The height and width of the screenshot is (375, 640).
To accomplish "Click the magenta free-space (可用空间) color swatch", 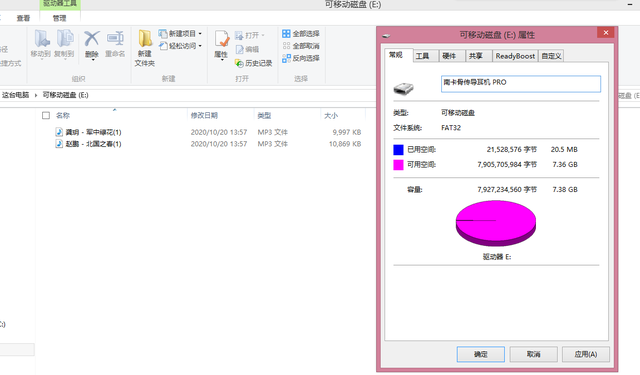I will tap(398, 164).
